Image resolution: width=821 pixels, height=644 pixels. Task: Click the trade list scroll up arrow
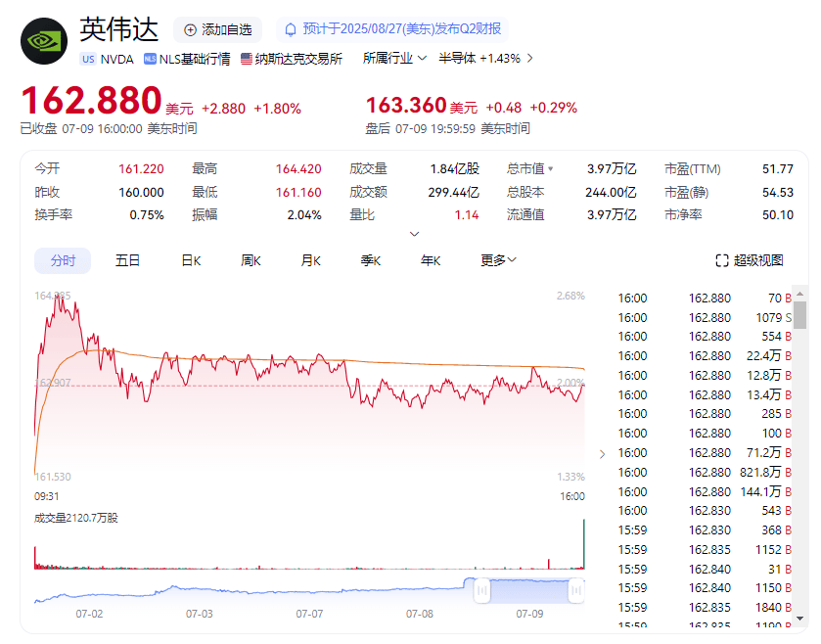pos(799,294)
